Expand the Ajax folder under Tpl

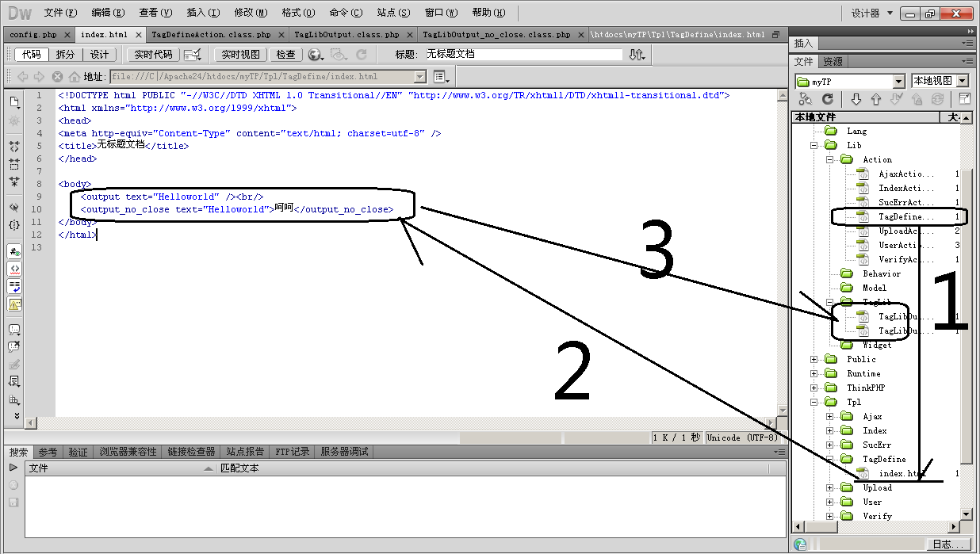829,416
